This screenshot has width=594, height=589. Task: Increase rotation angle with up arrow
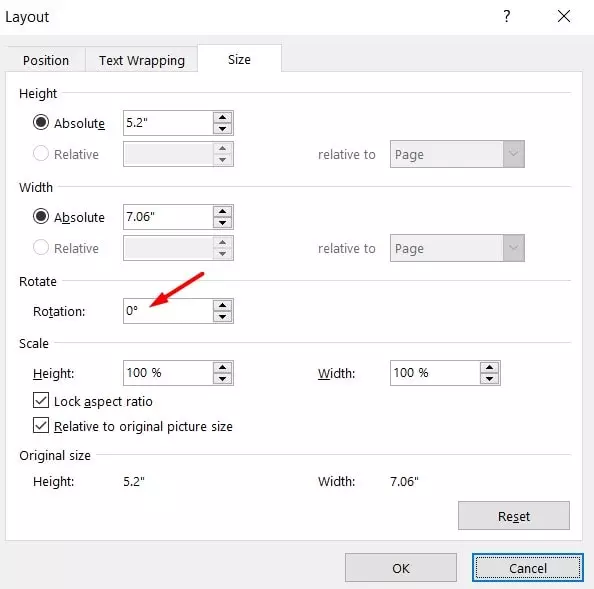pos(222,305)
